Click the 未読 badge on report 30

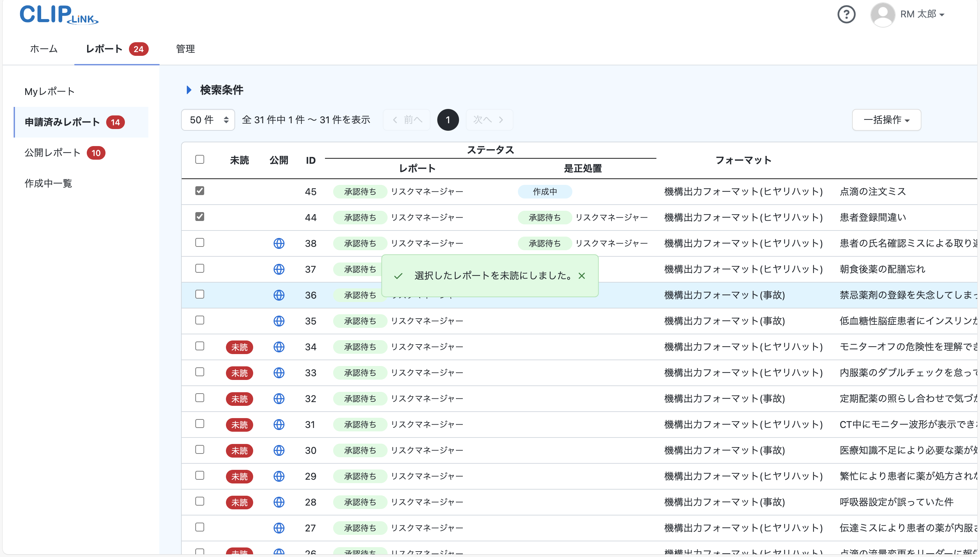point(240,450)
